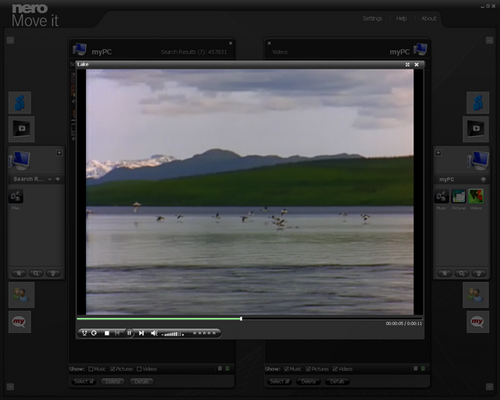Enable the Music checkbox in the left panel
The height and width of the screenshot is (400, 500).
point(91,369)
